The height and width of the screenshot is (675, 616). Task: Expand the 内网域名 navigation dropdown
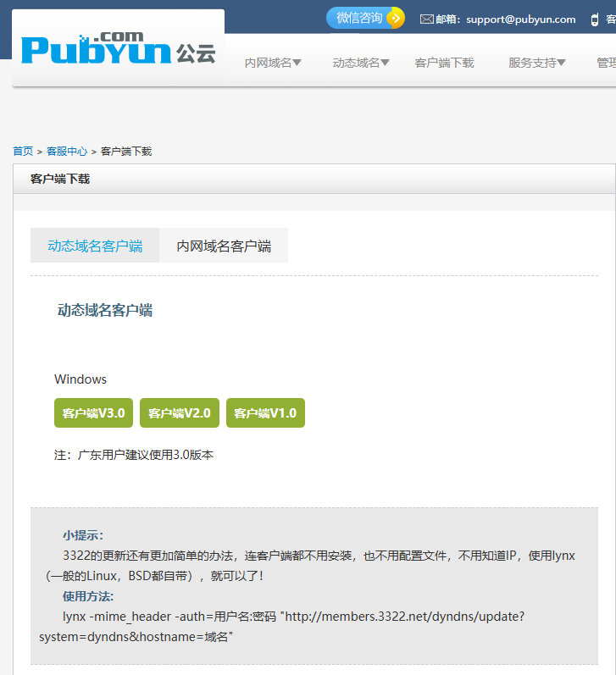pos(273,63)
